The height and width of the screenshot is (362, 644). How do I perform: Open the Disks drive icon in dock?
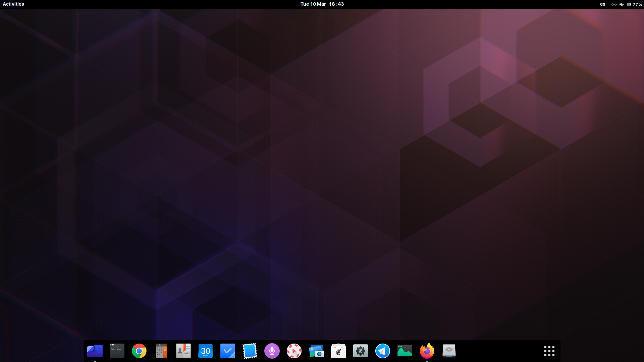coord(449,351)
